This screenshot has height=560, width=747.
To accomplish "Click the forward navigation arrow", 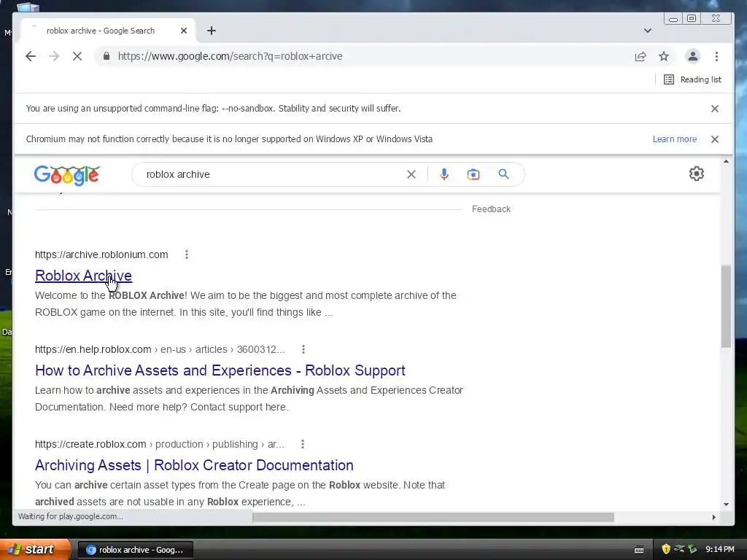I will [x=54, y=56].
